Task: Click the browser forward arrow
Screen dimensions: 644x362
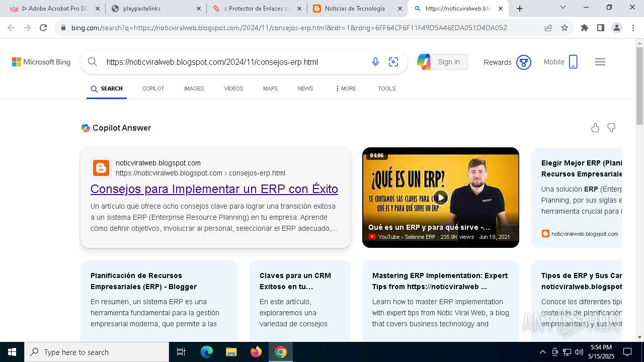Action: [x=27, y=28]
